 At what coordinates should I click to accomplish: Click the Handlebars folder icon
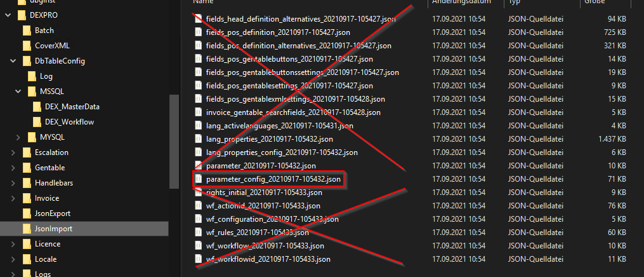point(27,183)
